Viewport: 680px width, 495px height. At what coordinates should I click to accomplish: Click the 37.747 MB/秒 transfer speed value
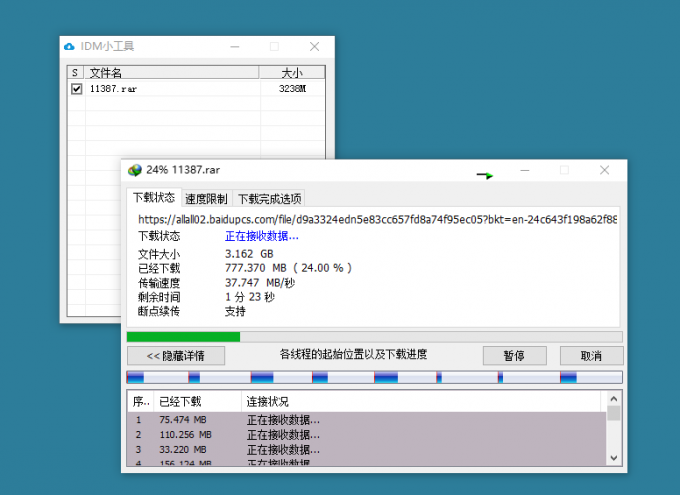tap(260, 283)
